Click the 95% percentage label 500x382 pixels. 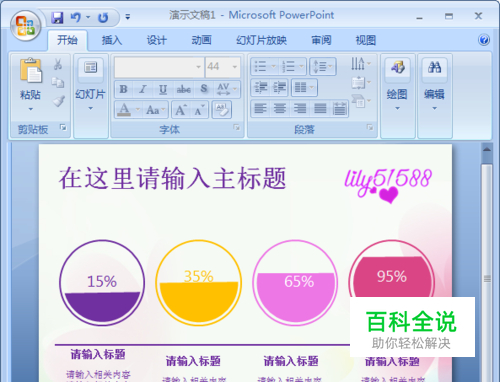tap(392, 276)
